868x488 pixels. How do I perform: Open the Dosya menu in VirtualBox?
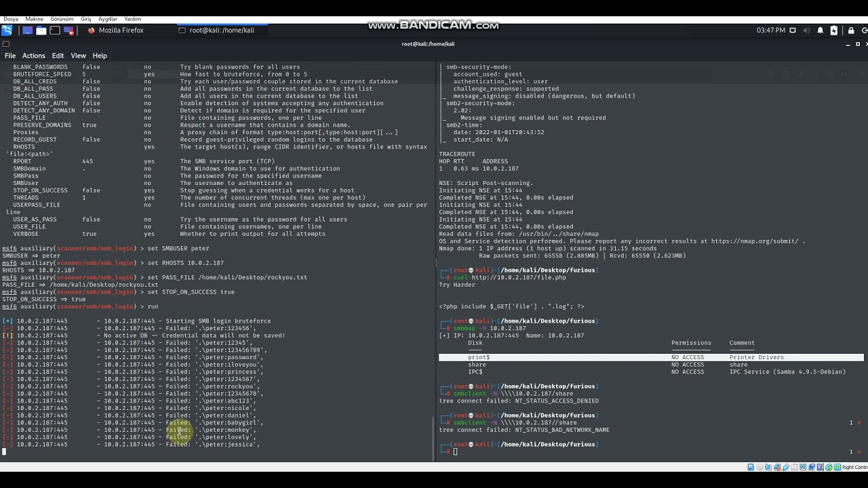11,19
